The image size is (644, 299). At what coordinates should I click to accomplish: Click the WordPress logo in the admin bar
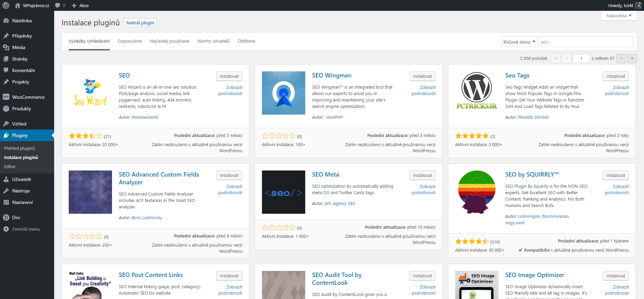[x=5, y=5]
